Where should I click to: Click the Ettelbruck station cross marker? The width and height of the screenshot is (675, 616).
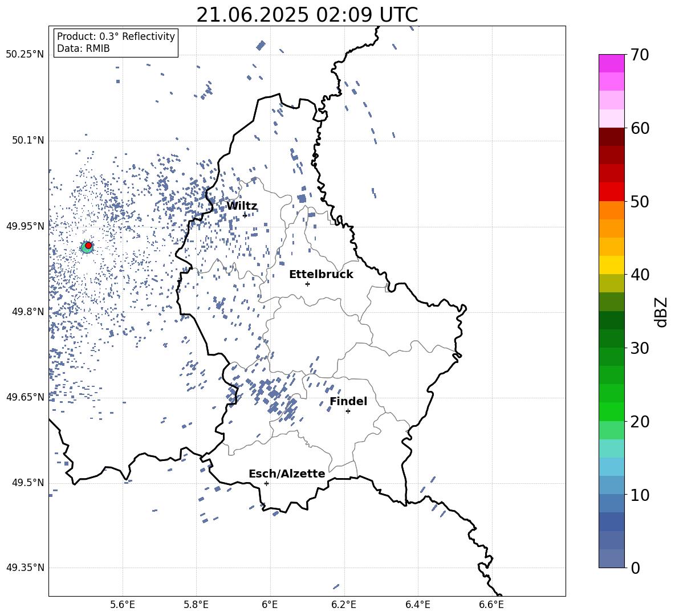(x=307, y=284)
